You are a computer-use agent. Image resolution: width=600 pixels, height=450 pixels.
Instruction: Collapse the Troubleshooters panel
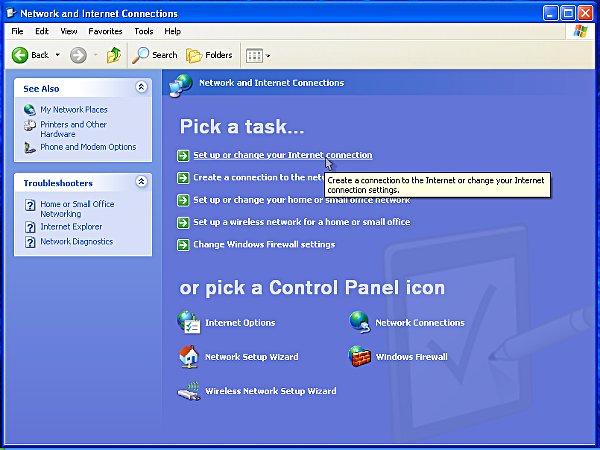(x=141, y=183)
